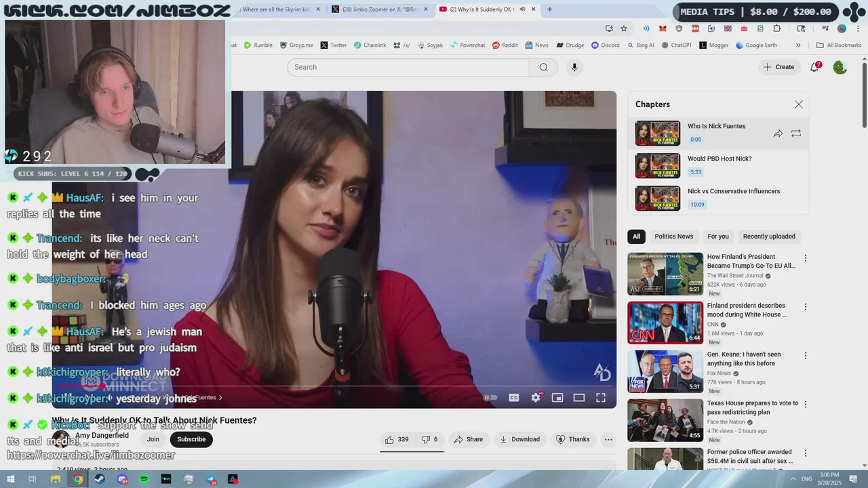
Task: Open options for Former police officer video
Action: tap(806, 453)
